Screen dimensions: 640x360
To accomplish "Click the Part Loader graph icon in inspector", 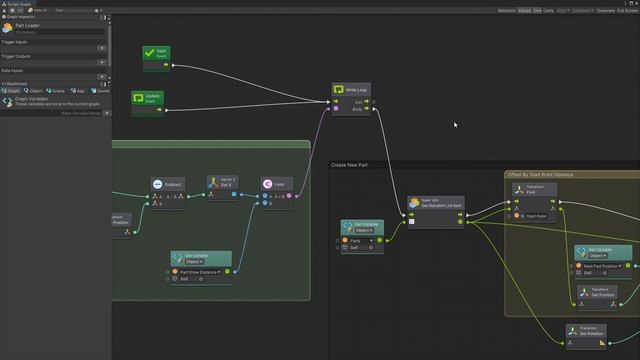I will [7, 28].
